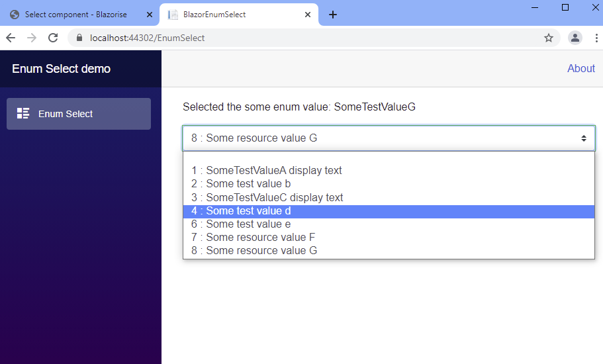Click the browser forward arrow
603x364 pixels.
(x=32, y=38)
